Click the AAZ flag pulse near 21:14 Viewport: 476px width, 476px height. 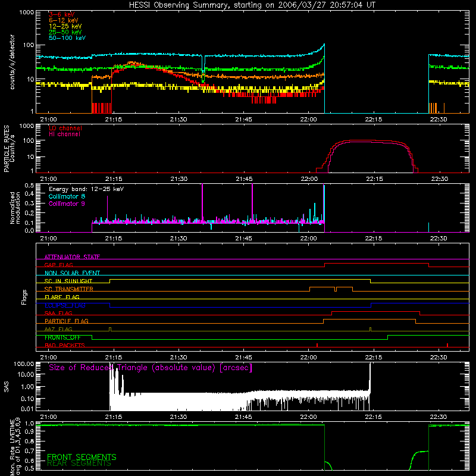[x=110, y=330]
